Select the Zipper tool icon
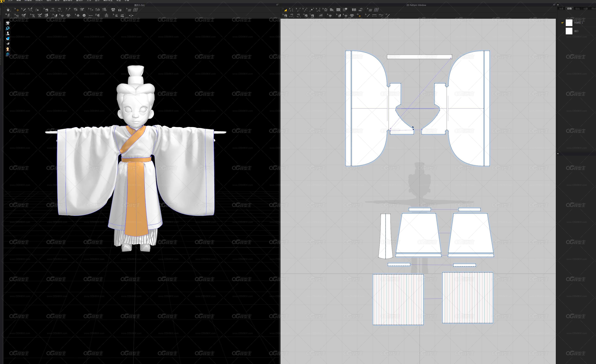The height and width of the screenshot is (364, 596). [x=107, y=15]
